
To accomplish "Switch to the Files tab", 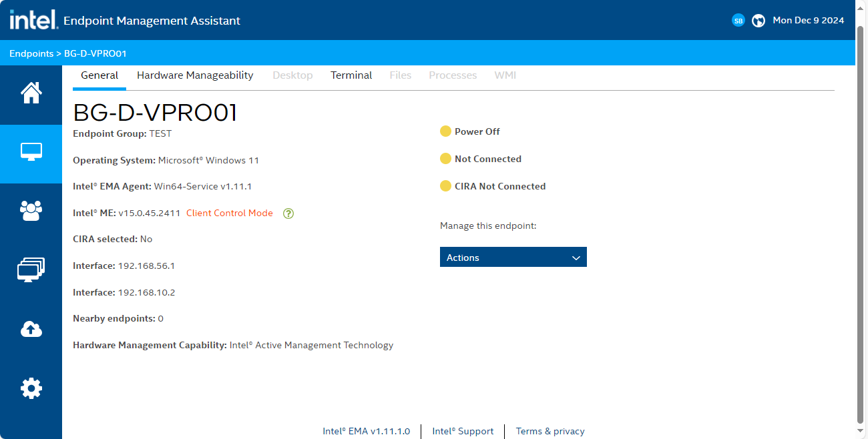I will pos(401,75).
